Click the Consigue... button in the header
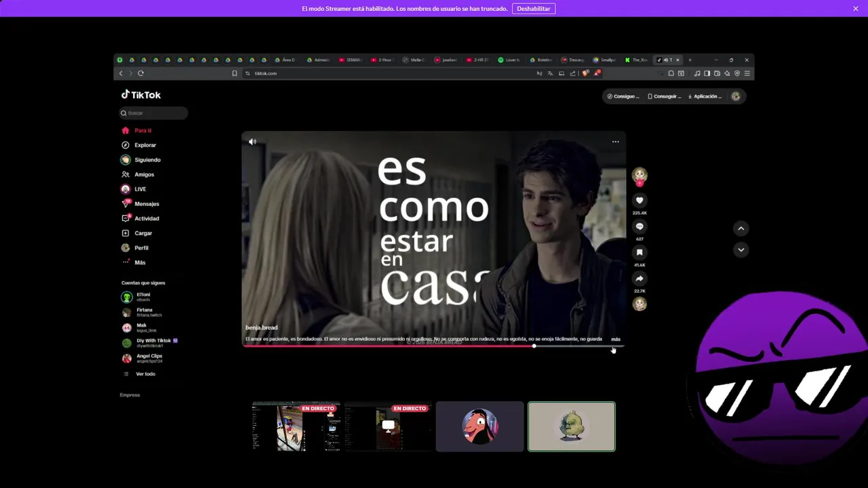Image resolution: width=868 pixels, height=488 pixels. coord(623,96)
